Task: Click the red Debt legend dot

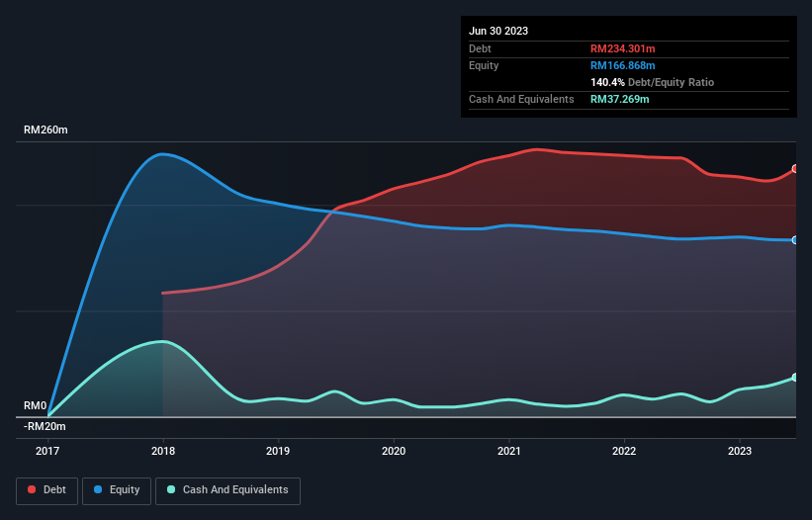Action: [x=32, y=489]
